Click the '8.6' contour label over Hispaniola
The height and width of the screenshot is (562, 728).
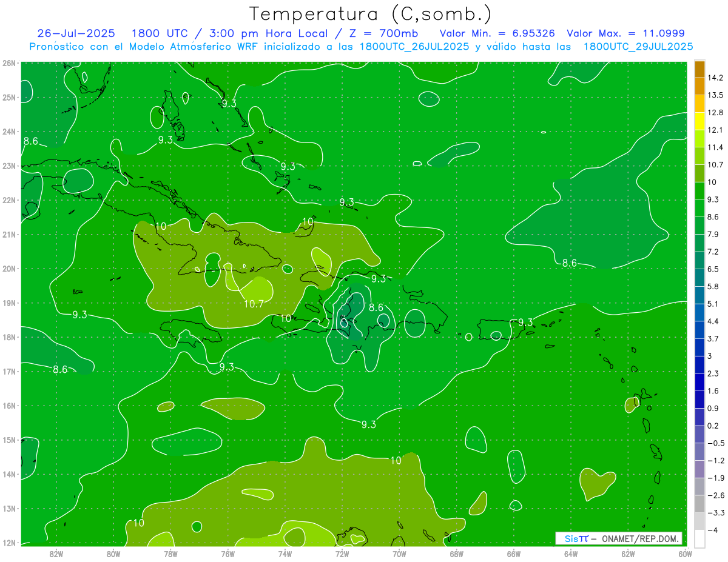click(376, 307)
